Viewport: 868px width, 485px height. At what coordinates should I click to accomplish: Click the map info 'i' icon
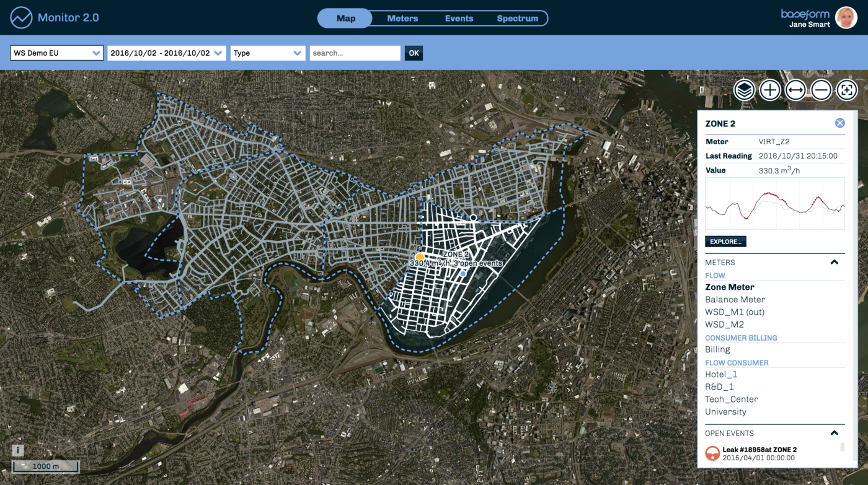pos(19,450)
